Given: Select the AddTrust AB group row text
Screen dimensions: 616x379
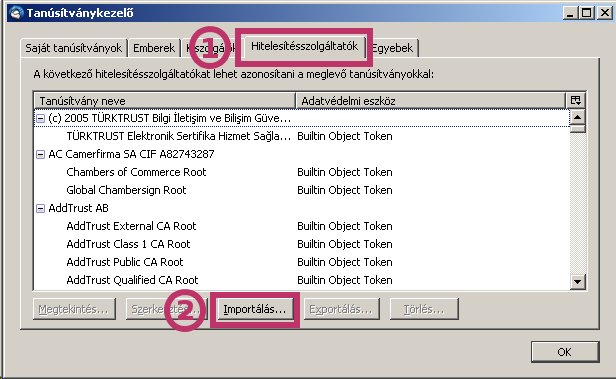Looking at the screenshot, I should [x=78, y=208].
